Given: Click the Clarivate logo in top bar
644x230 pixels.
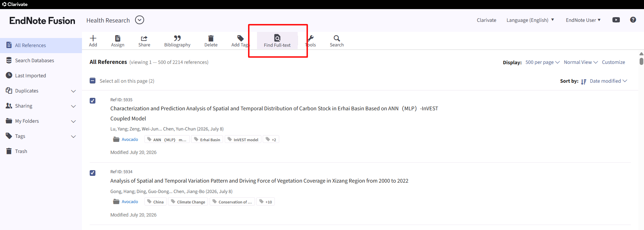Looking at the screenshot, I should click(x=15, y=4).
